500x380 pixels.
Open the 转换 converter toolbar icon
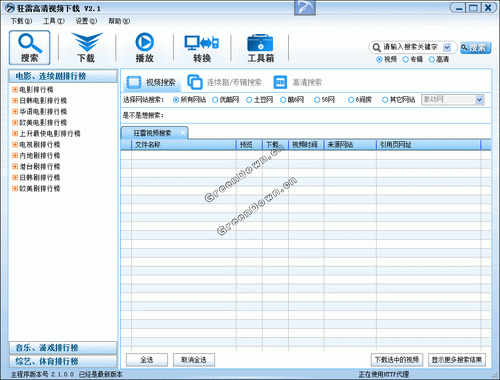pos(202,47)
